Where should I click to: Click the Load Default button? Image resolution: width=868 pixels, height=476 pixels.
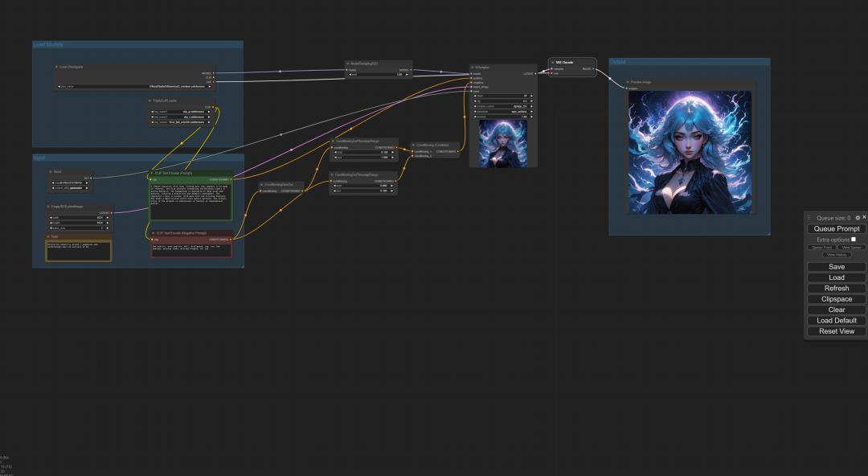pos(836,320)
